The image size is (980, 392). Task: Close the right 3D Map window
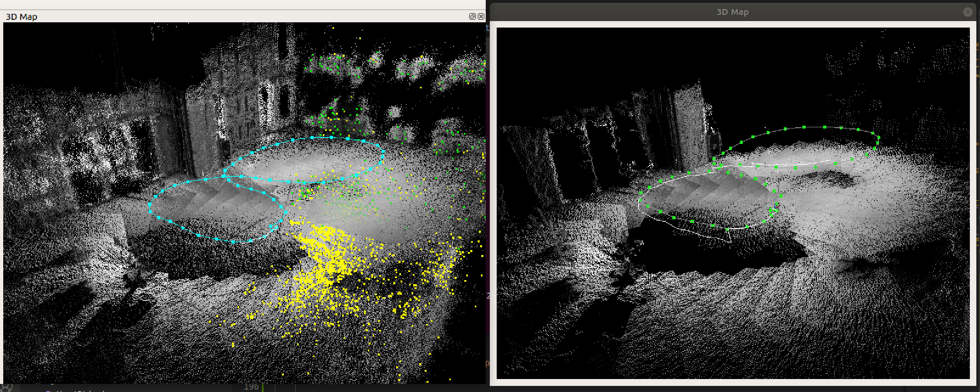[x=969, y=12]
